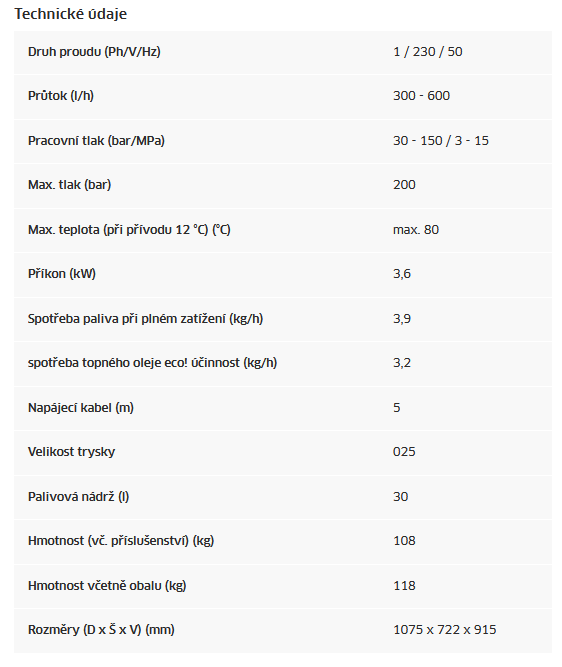Click the Hmotnost včetně obalu (kg) label
562x667 pixels.
(x=107, y=586)
